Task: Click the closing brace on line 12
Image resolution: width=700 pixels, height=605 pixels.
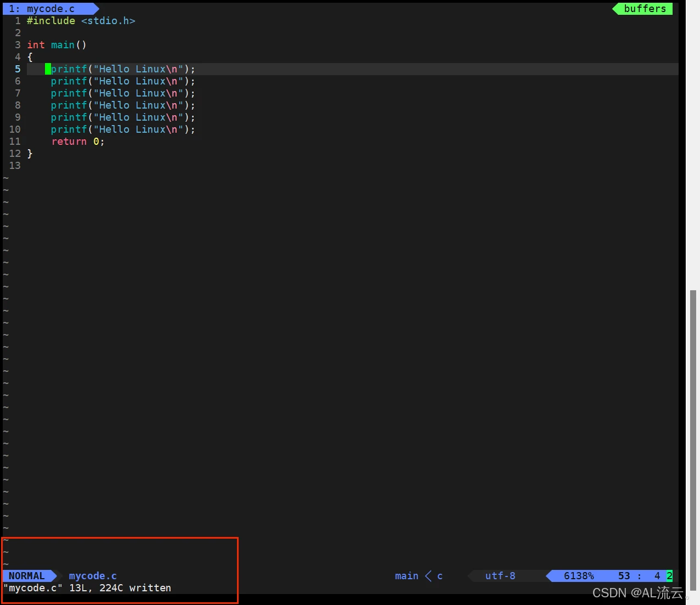Action: pos(30,154)
